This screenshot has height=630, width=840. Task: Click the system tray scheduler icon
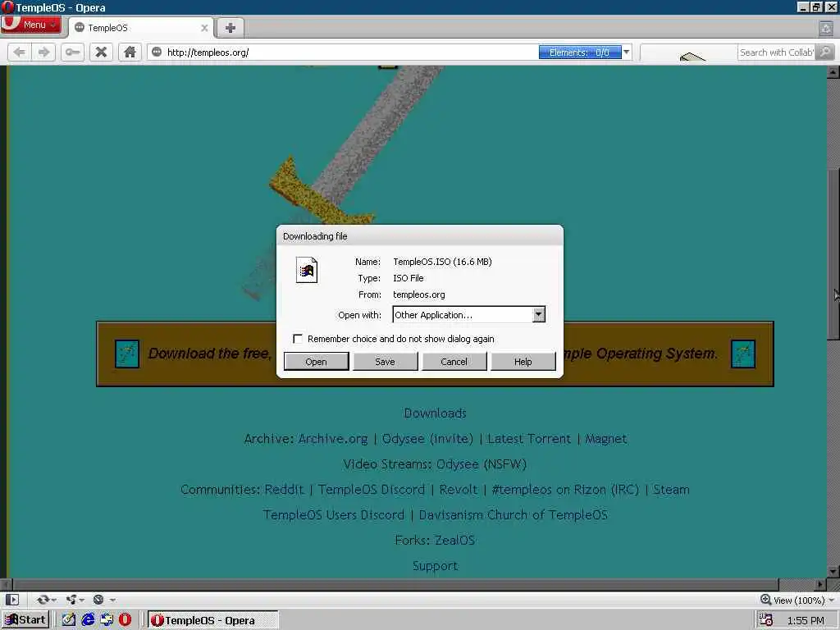click(765, 620)
